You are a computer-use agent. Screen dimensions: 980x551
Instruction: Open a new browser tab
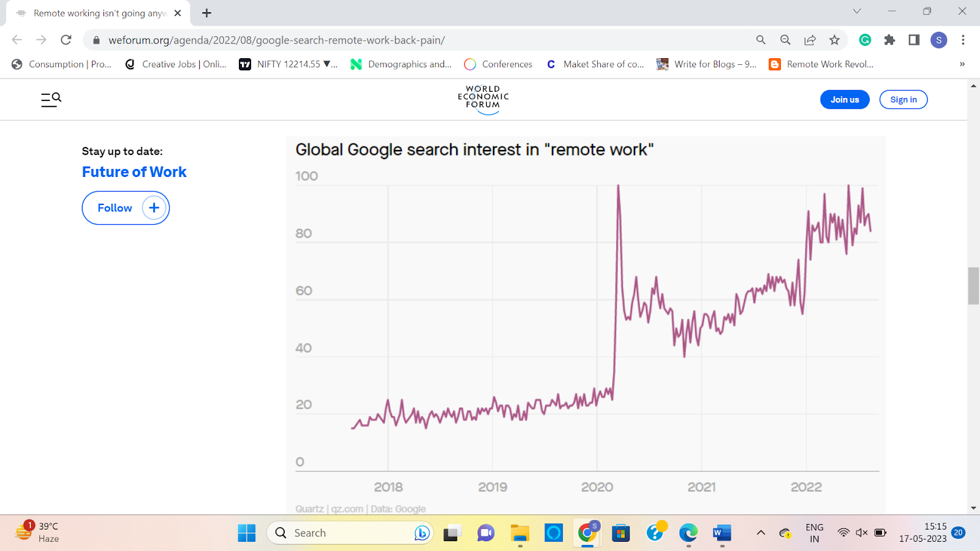coord(206,13)
